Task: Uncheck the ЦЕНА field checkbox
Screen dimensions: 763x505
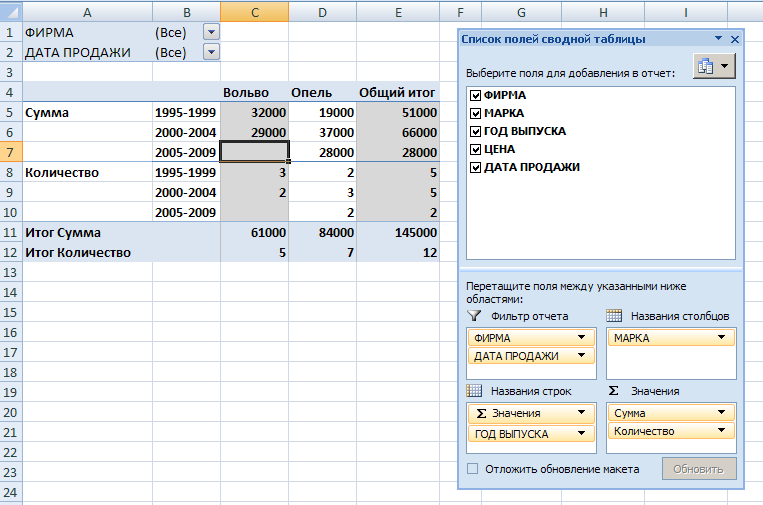Action: 475,149
